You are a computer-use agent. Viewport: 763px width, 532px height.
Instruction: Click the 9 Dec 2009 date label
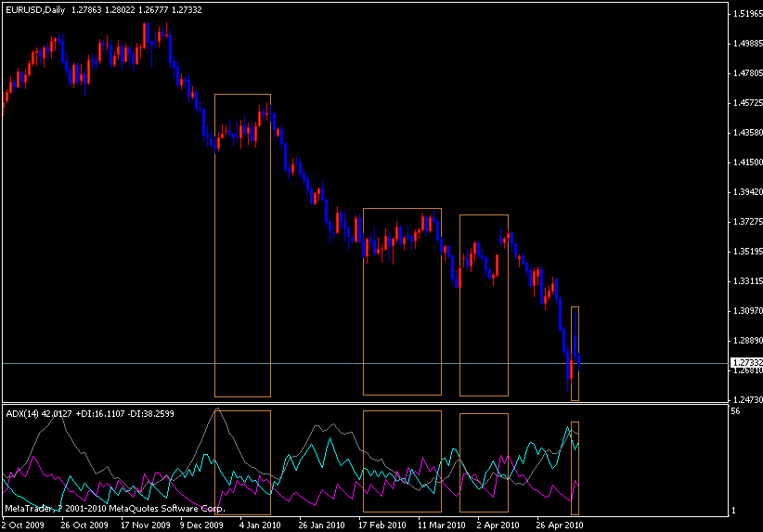(201, 526)
